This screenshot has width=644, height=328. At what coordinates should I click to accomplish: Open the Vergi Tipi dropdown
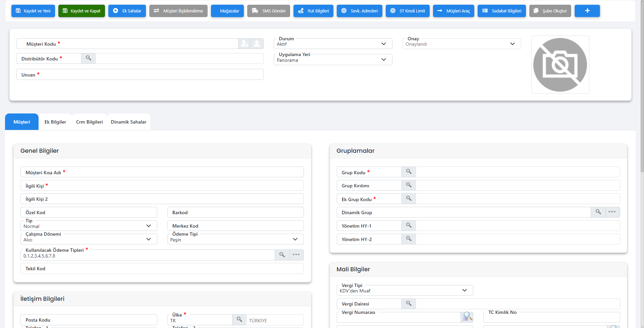[405, 290]
